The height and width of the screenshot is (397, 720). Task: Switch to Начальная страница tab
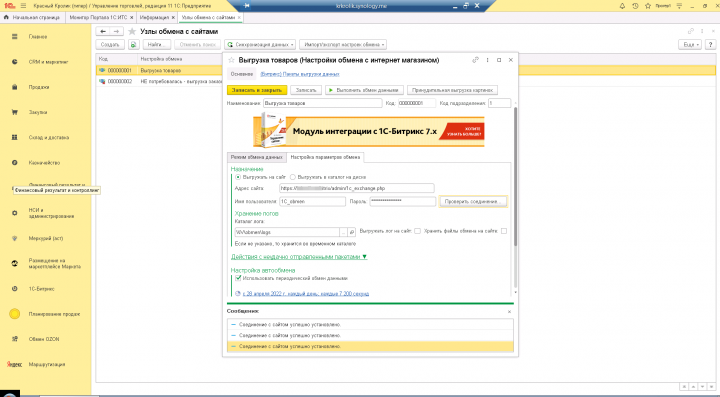pos(32,17)
